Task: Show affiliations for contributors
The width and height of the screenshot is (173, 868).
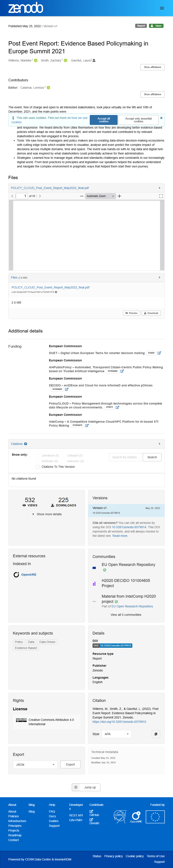Action: (152, 94)
